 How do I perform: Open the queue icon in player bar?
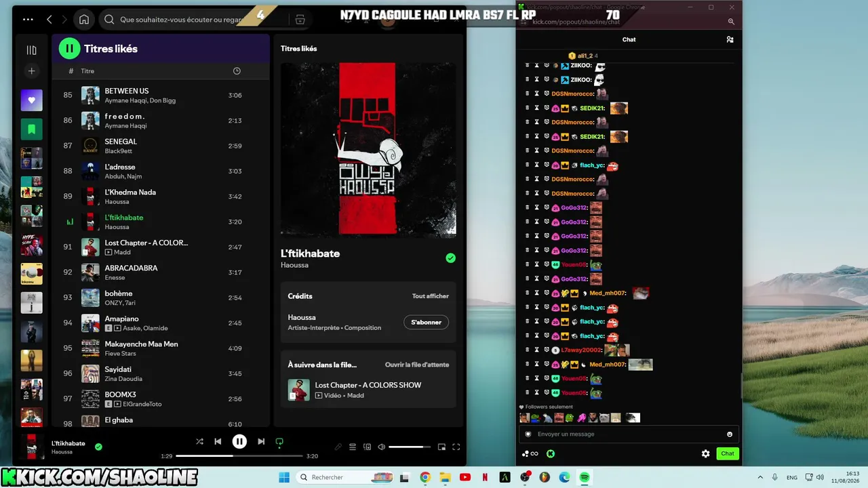click(x=353, y=447)
